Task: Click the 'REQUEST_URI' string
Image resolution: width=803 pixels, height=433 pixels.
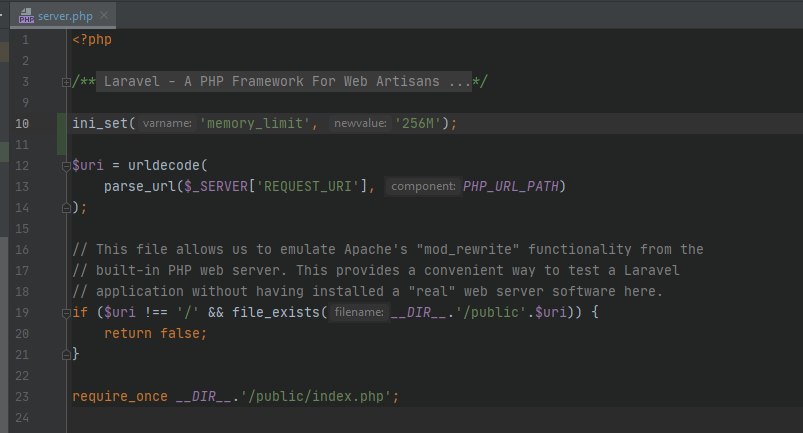Action: (308, 186)
